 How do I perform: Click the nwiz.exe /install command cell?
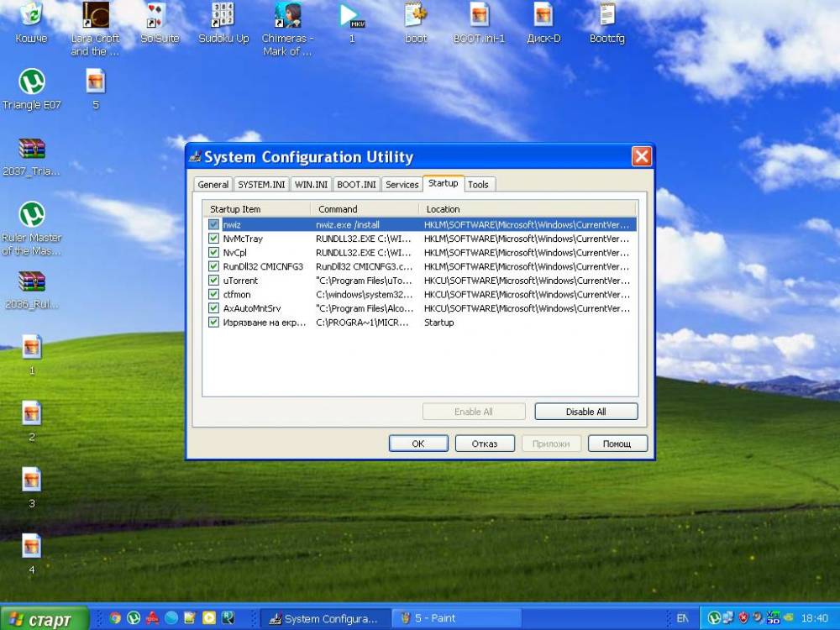[348, 224]
